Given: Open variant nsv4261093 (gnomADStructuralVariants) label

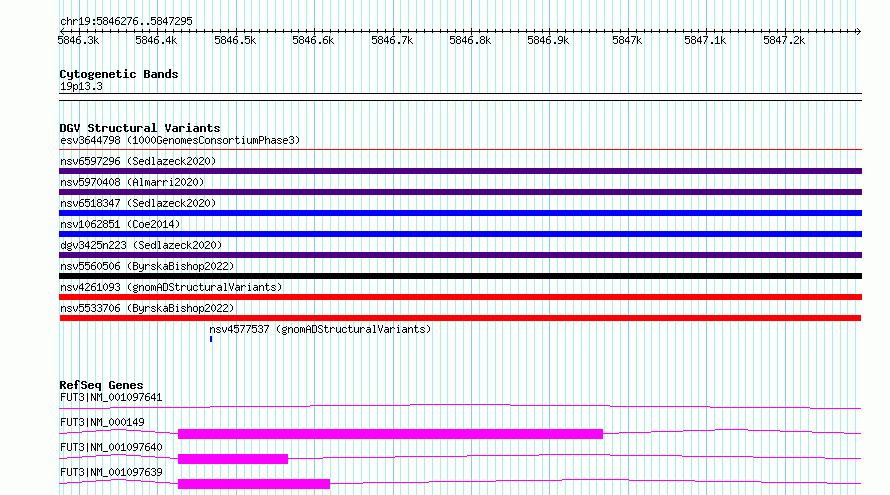Looking at the screenshot, I should 171,287.
